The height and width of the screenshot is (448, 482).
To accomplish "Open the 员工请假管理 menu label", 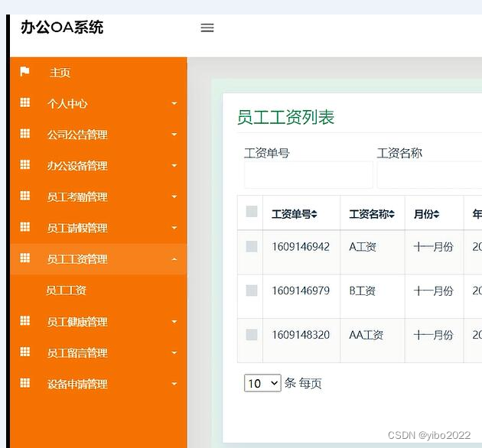I will pyautogui.click(x=77, y=228).
